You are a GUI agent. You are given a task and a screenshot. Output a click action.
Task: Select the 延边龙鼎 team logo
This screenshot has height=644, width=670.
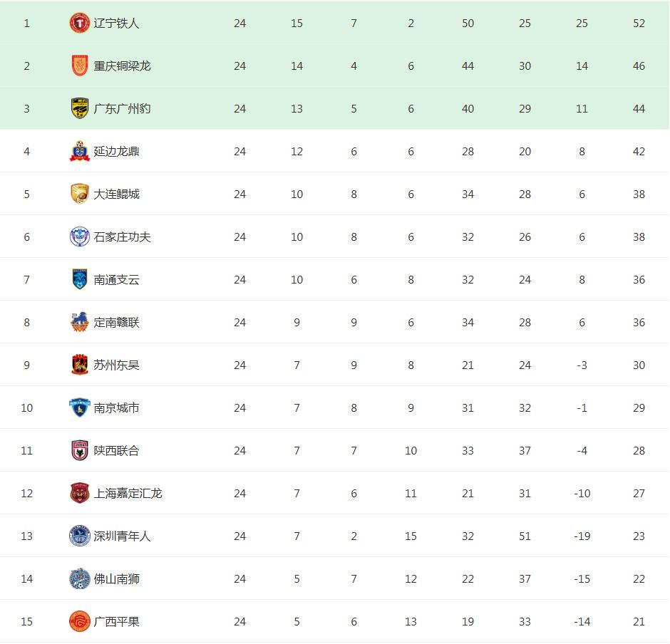pyautogui.click(x=80, y=152)
